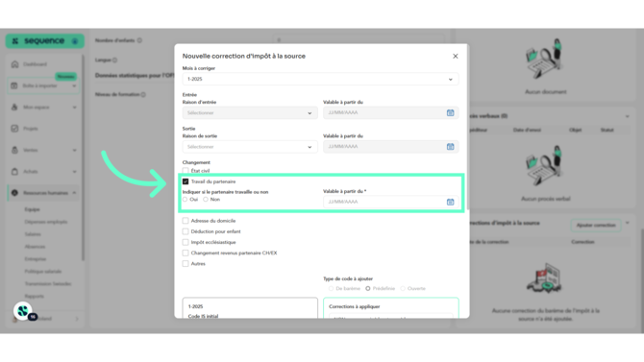Expand the Mon espace chevron
Screen dimensions: 644x362
click(74, 108)
